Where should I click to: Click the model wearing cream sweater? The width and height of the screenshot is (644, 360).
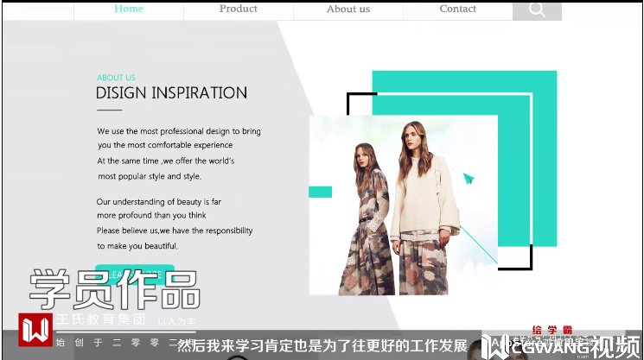click(x=424, y=208)
